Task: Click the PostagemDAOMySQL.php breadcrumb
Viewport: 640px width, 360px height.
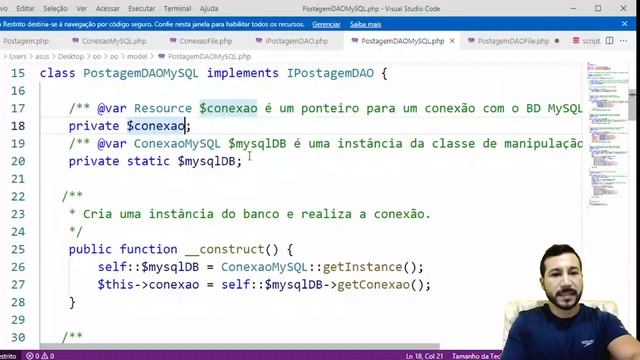Action: [x=209, y=57]
